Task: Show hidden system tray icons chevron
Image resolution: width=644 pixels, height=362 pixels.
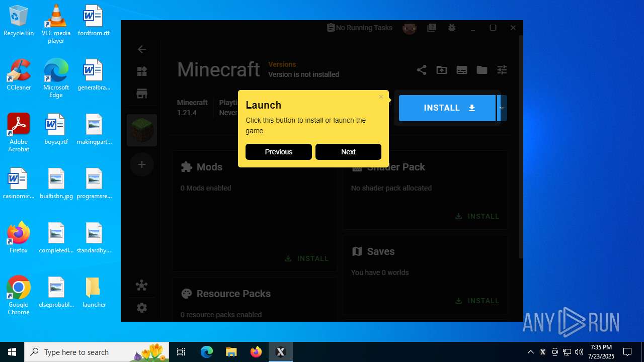Action: (x=530, y=352)
